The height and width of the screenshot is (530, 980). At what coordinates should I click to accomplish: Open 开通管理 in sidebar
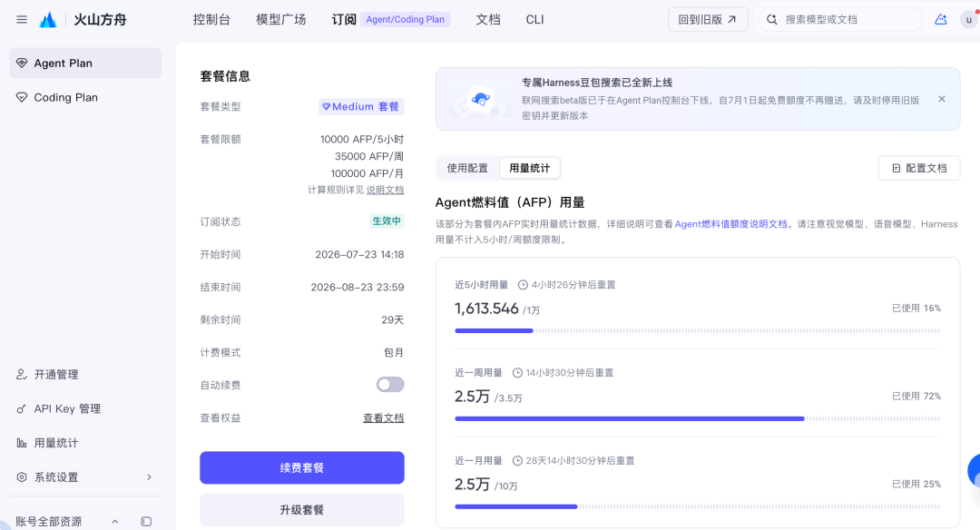pos(85,375)
